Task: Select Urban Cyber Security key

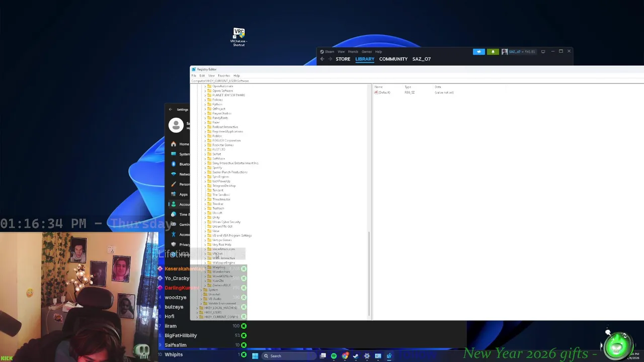Action: click(226, 222)
